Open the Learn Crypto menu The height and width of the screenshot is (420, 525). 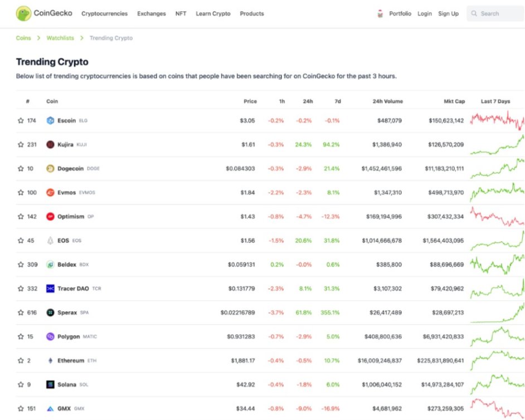click(212, 13)
